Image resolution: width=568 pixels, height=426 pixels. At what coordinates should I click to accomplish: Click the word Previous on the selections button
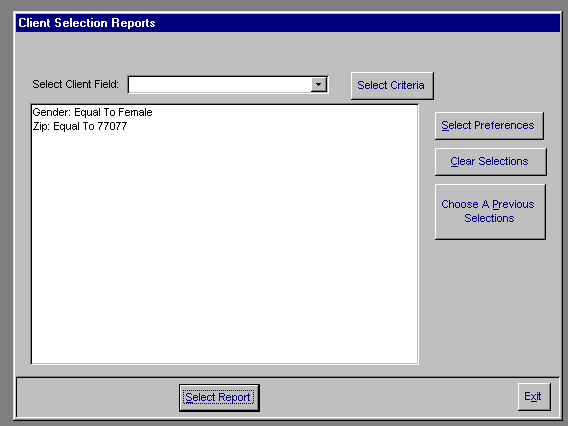click(x=513, y=204)
